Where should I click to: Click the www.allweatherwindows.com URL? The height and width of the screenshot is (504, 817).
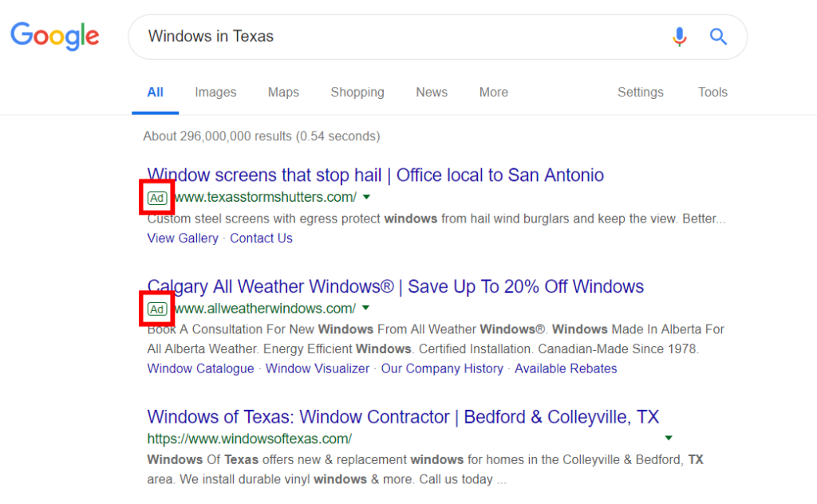[265, 309]
